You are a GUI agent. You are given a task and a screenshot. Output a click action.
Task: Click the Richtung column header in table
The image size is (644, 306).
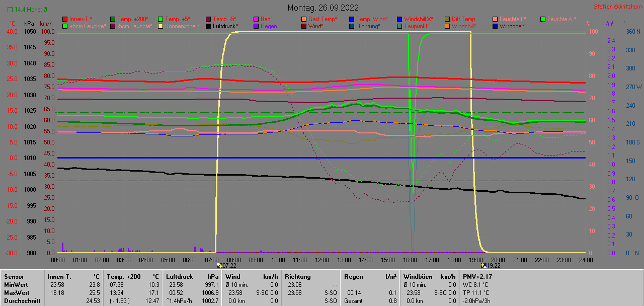coord(298,276)
